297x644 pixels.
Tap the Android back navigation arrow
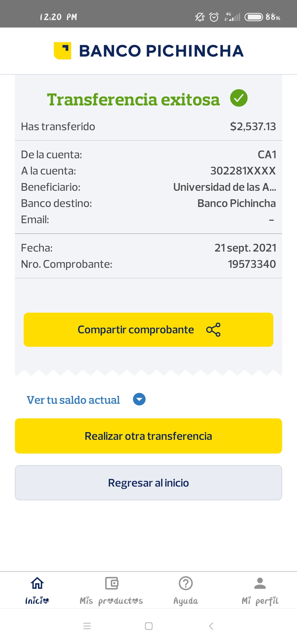[211, 626]
